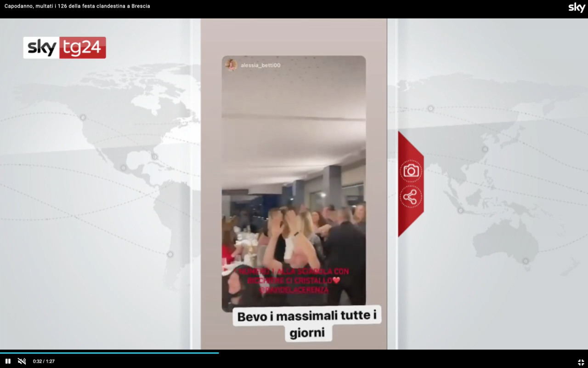This screenshot has height=368, width=588.
Task: Open the share options icon
Action: coord(410,197)
